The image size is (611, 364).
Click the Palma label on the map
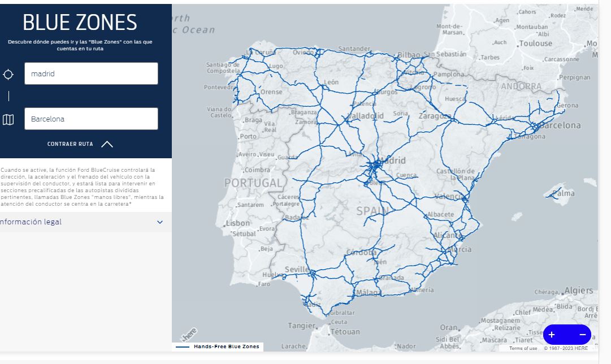click(564, 193)
